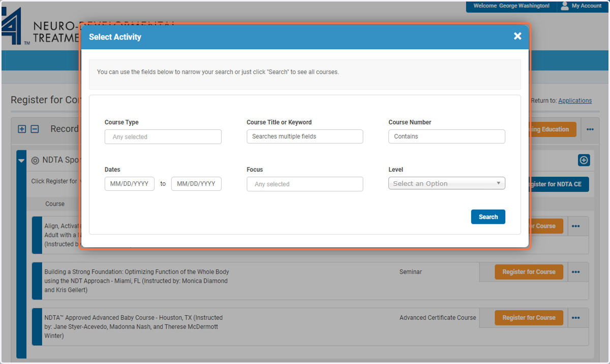Open the Applications link

(575, 101)
